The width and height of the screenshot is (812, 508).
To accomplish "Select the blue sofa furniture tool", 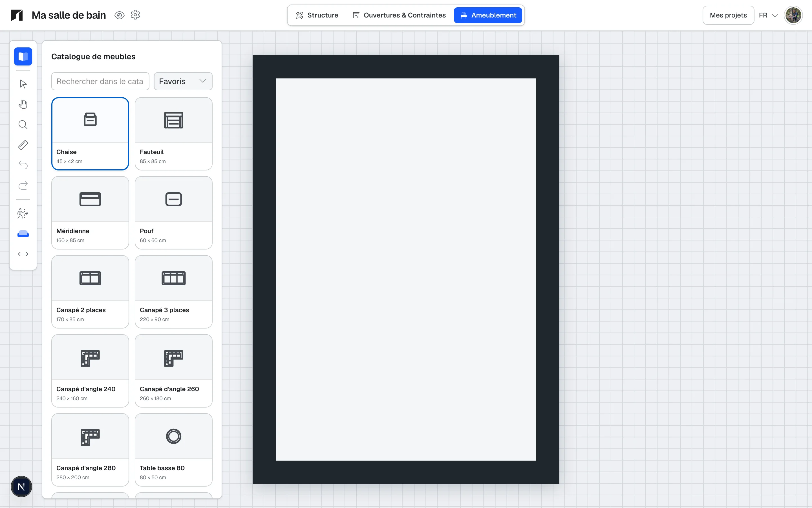I will coord(23,234).
